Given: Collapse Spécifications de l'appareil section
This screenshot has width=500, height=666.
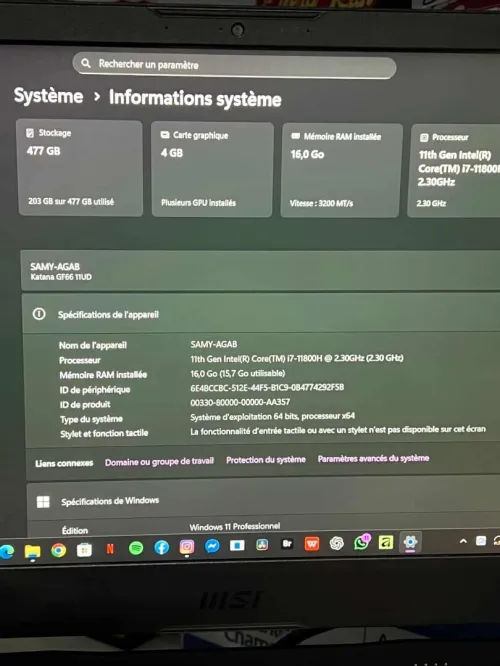Looking at the screenshot, I should click(x=261, y=314).
